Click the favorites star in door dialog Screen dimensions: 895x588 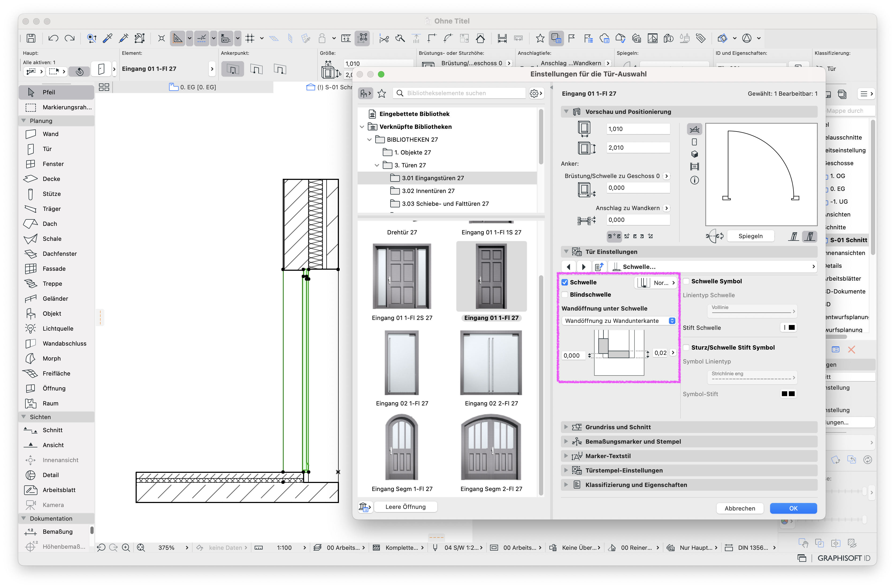[x=382, y=93]
